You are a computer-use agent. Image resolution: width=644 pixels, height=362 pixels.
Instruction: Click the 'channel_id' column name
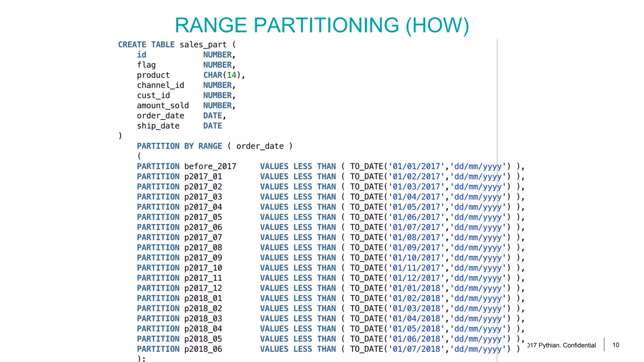point(160,85)
